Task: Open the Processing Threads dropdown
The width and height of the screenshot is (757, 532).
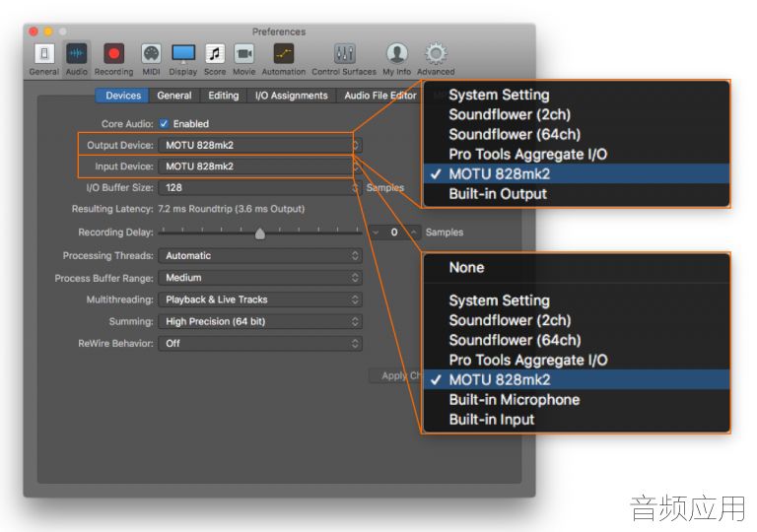Action: click(260, 256)
